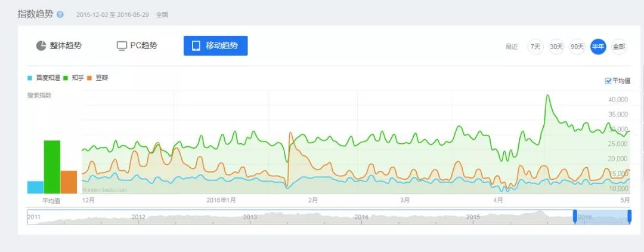Click the right handle of timeline range slider
The height and width of the screenshot is (252, 644).
click(630, 217)
